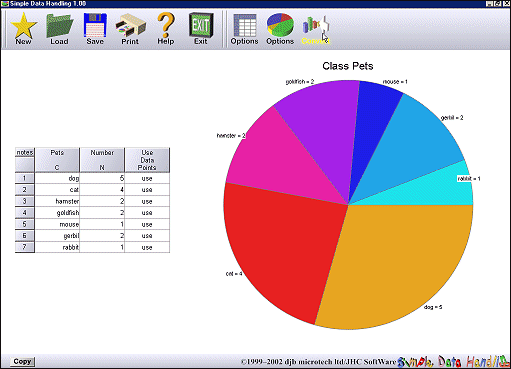
Task: Click the 'hamster = 2' chart label
Action: (x=231, y=136)
